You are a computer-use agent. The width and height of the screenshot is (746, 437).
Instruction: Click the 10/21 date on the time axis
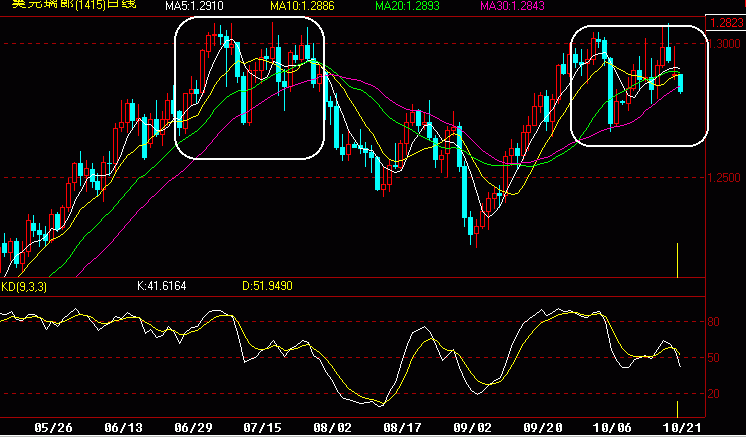click(x=682, y=427)
